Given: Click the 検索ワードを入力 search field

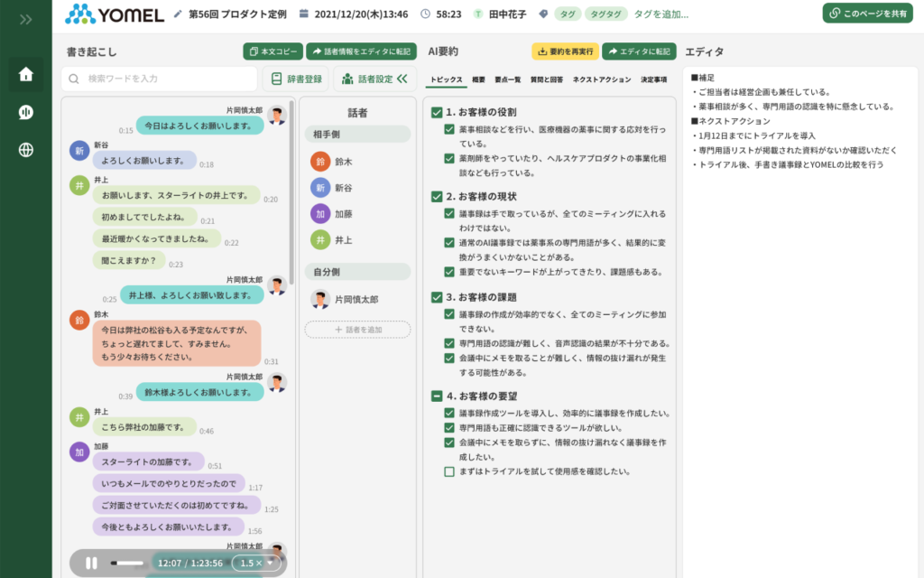Looking at the screenshot, I should click(160, 79).
